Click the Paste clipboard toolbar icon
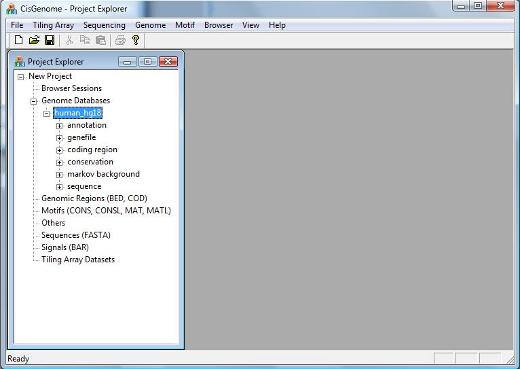This screenshot has width=520, height=369. [101, 40]
